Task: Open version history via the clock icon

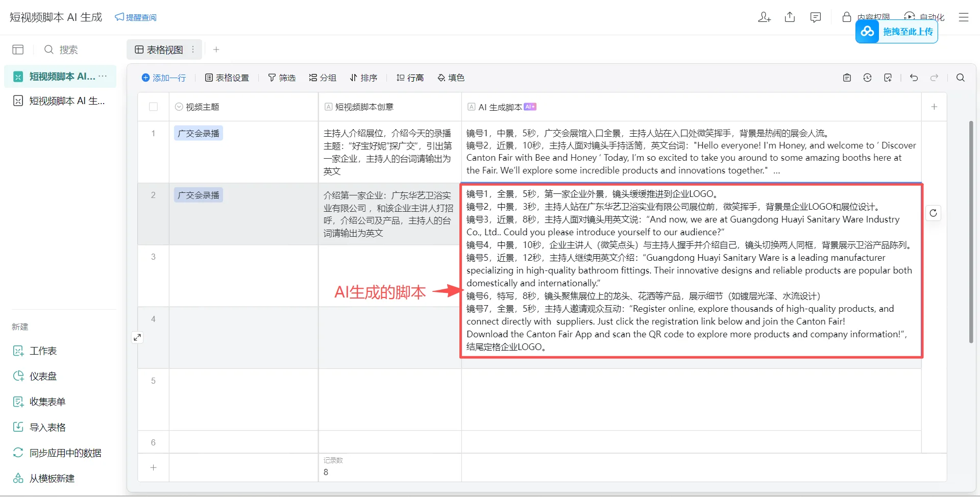Action: click(868, 78)
